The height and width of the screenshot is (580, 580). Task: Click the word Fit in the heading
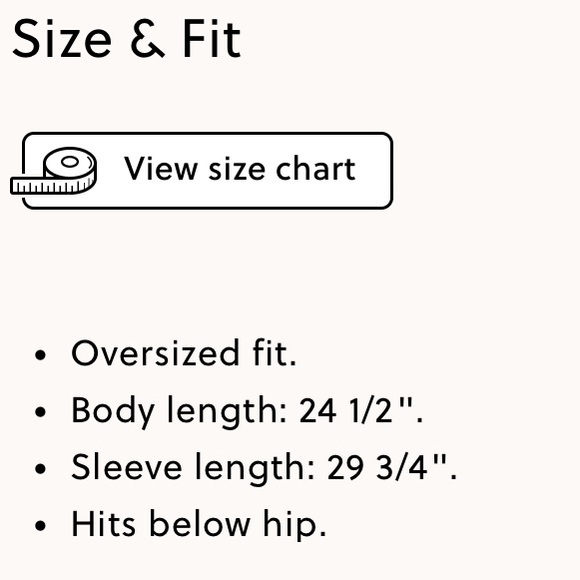coord(212,39)
